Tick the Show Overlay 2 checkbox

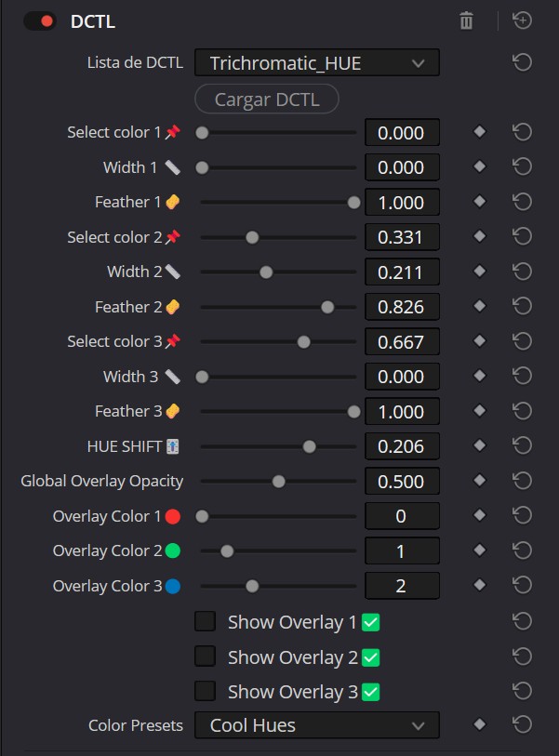205,657
